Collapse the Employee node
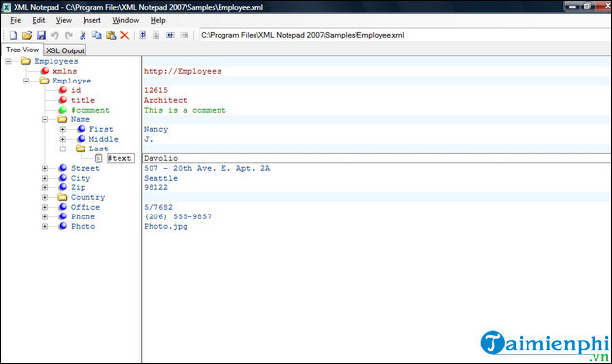 26,81
